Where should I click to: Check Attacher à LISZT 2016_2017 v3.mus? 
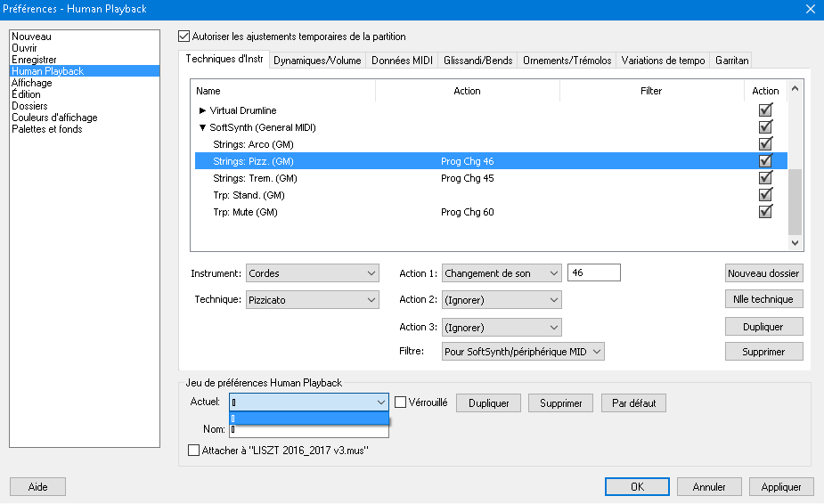pos(194,451)
